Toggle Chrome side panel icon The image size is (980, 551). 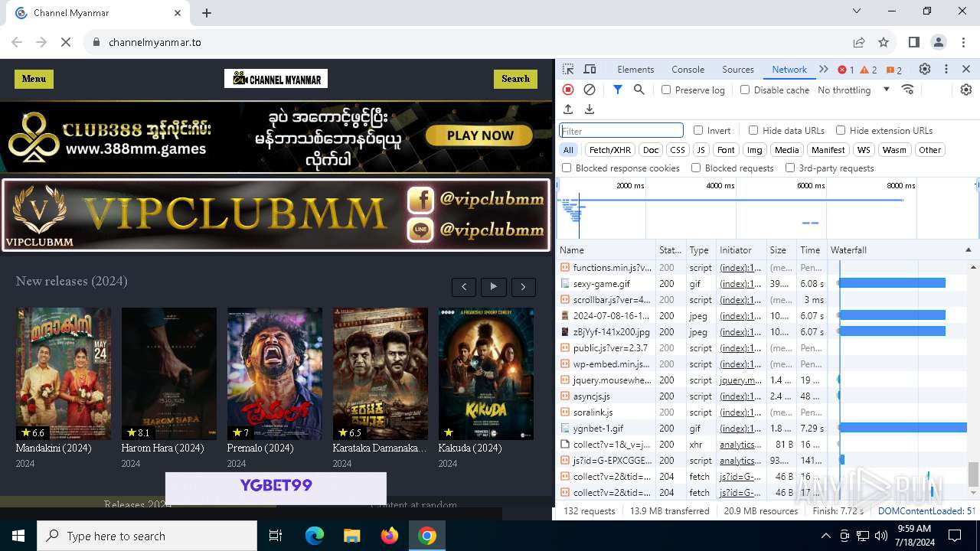914,42
